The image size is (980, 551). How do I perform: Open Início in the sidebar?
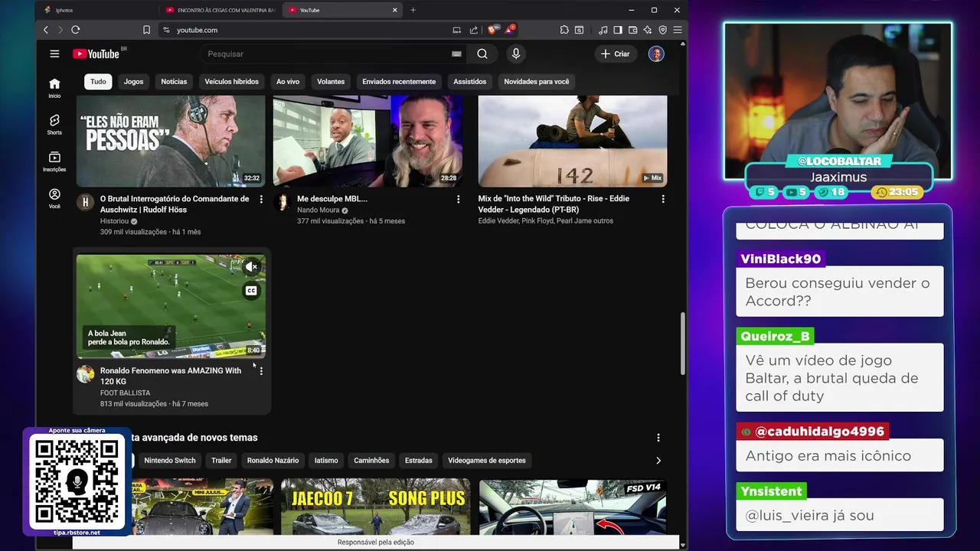(54, 88)
